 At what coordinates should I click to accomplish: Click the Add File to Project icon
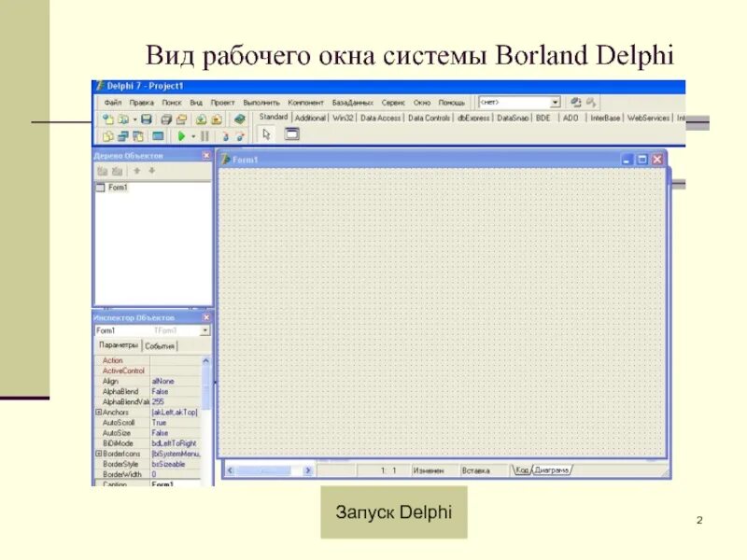(201, 119)
